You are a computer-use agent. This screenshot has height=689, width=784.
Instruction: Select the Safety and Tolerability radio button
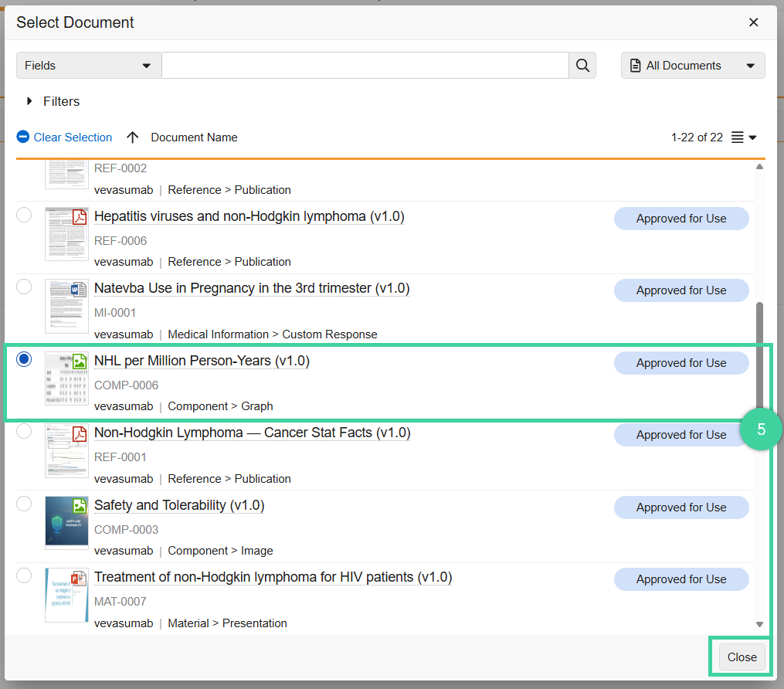(23, 504)
